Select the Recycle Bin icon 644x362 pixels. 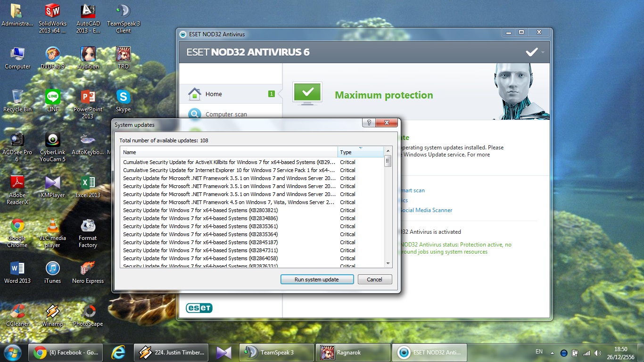pos(17,101)
